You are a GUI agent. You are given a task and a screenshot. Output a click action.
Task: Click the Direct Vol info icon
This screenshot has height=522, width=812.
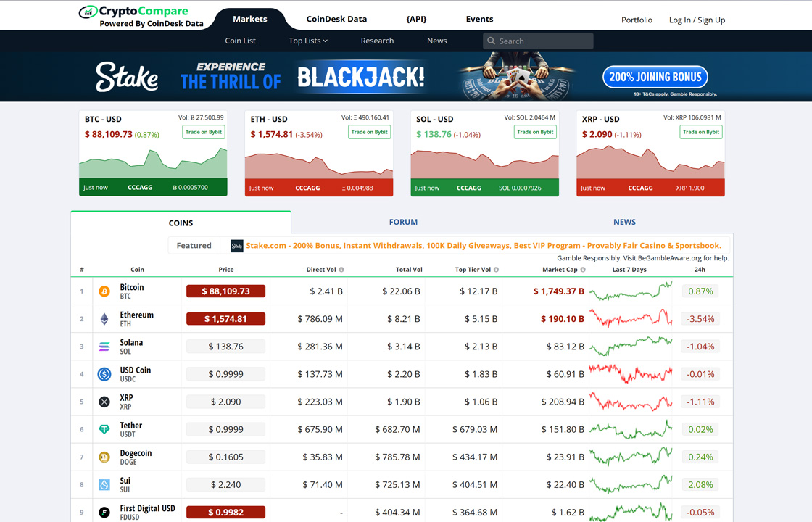(341, 270)
